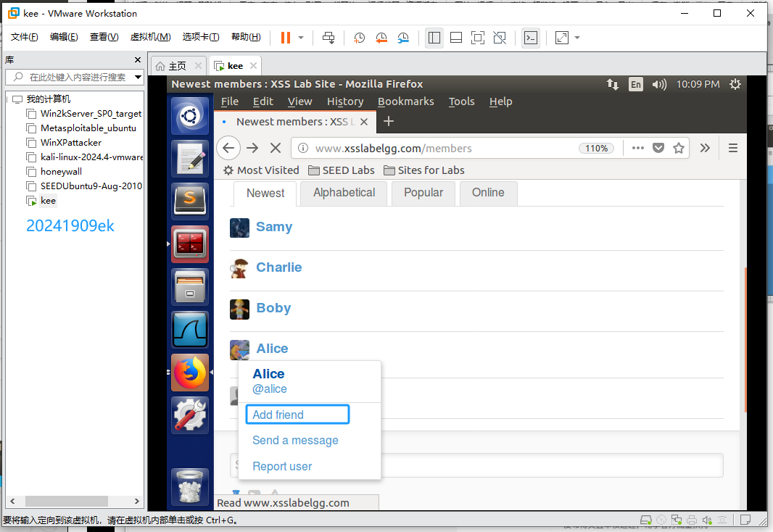Pause the virtual machine from VMware toolbar
The image size is (773, 532).
click(x=286, y=38)
